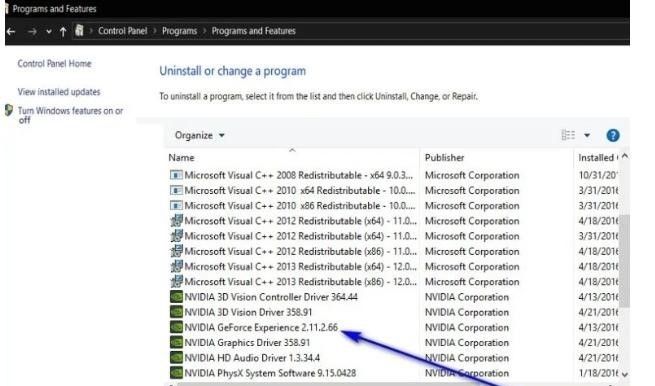Click NVIDIA icon of 3D Vision Driver 358.91
Screen dimensions: 655x386
click(x=176, y=312)
